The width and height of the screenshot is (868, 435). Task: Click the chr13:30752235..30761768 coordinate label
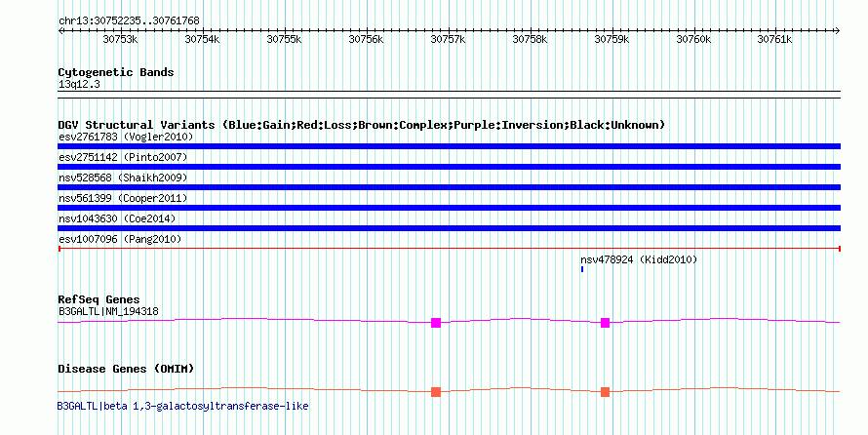(129, 21)
